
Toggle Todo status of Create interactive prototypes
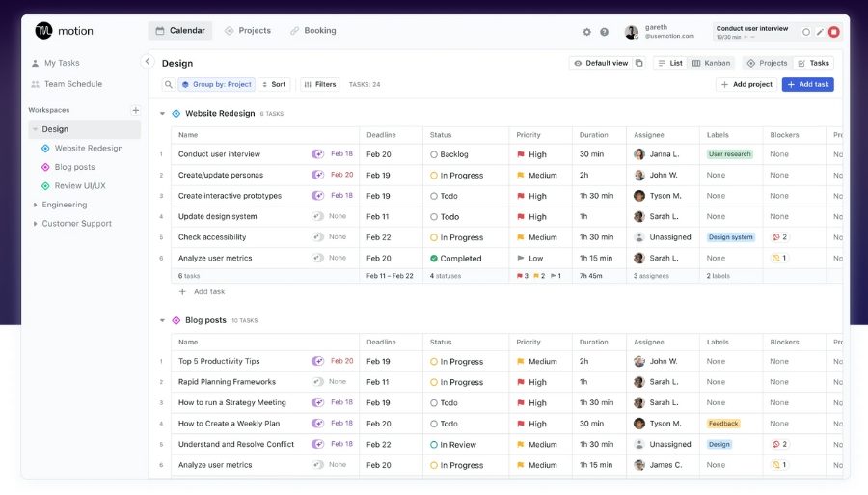434,196
